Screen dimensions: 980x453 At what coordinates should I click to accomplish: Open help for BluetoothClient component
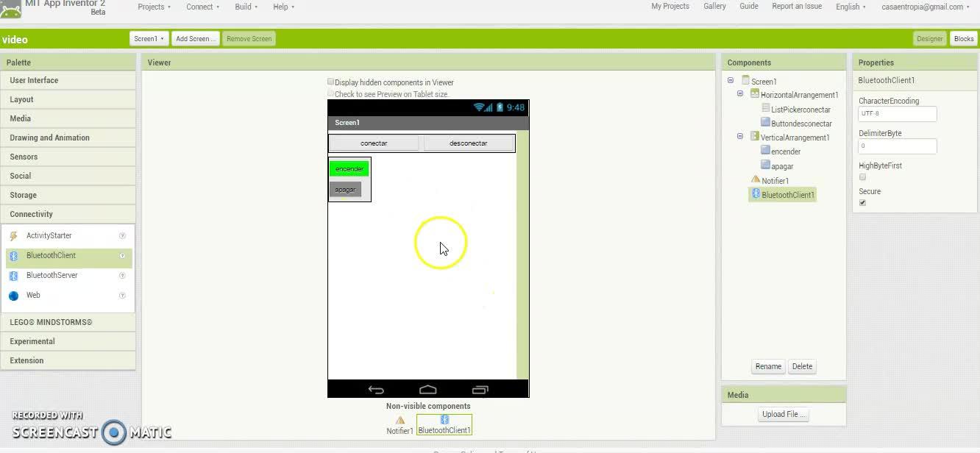[122, 256]
